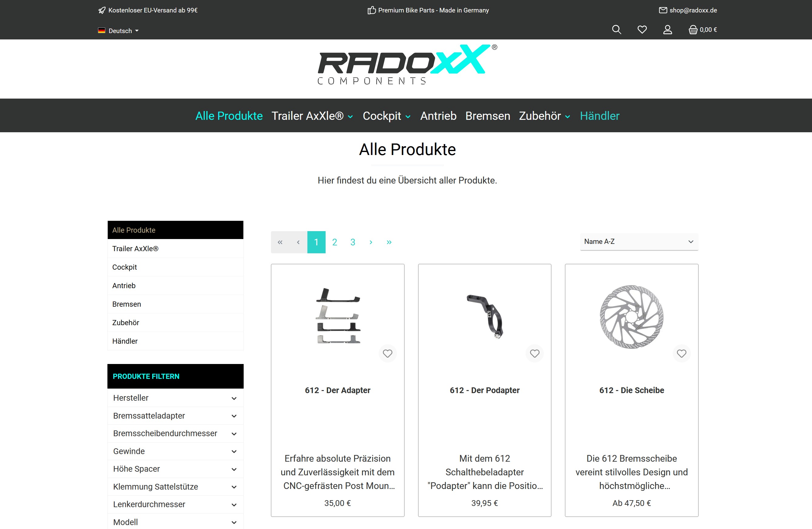Screen dimensions: 812x529
Task: Click the rocket icon beside Kostenloser EU-Versand
Action: click(x=102, y=10)
